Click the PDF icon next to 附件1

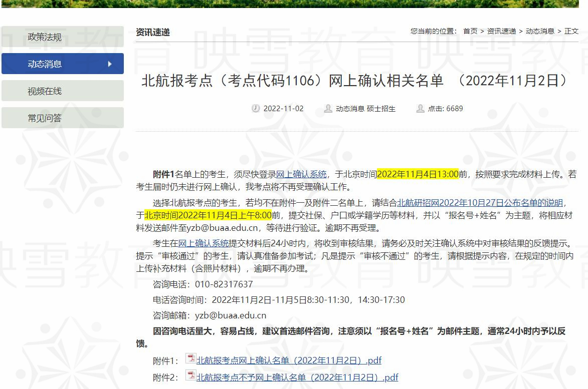(x=191, y=358)
